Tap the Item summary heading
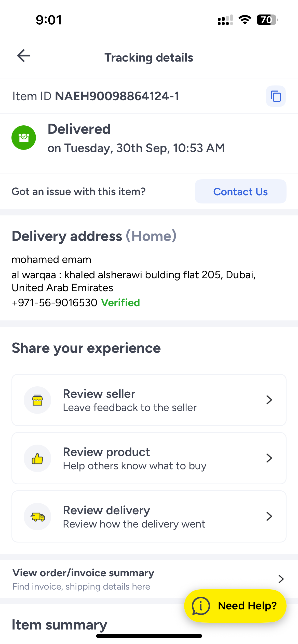Viewport: 298px width, 644px height. click(x=60, y=625)
